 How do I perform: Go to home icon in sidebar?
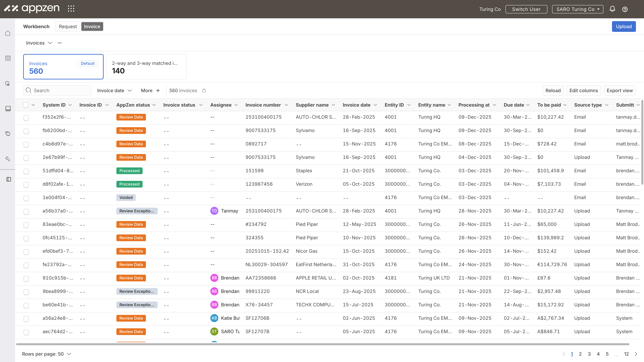8,33
